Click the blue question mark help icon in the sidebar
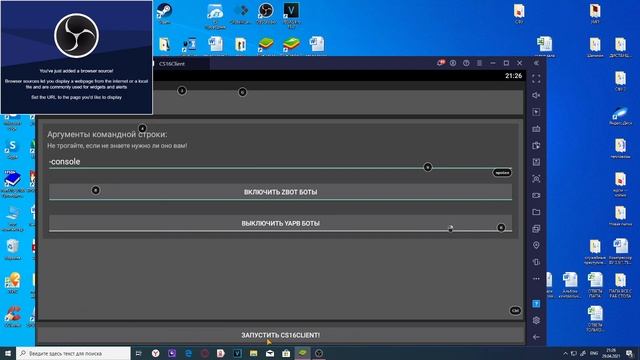The height and width of the screenshot is (360, 640). (x=536, y=304)
